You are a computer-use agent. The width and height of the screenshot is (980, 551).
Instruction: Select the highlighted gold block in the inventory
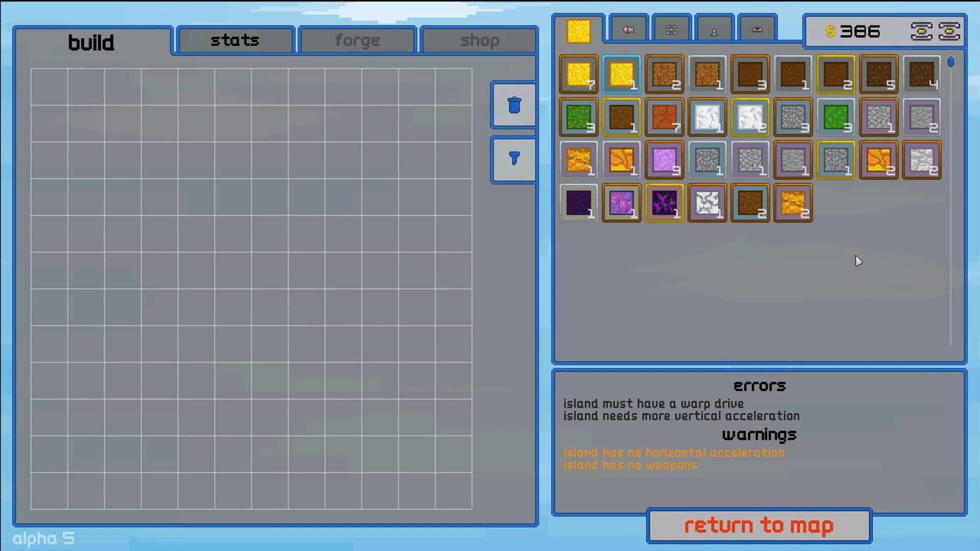tap(621, 74)
